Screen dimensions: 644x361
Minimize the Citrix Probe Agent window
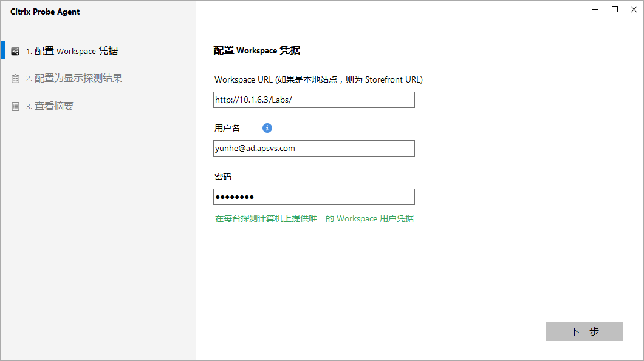pos(594,10)
